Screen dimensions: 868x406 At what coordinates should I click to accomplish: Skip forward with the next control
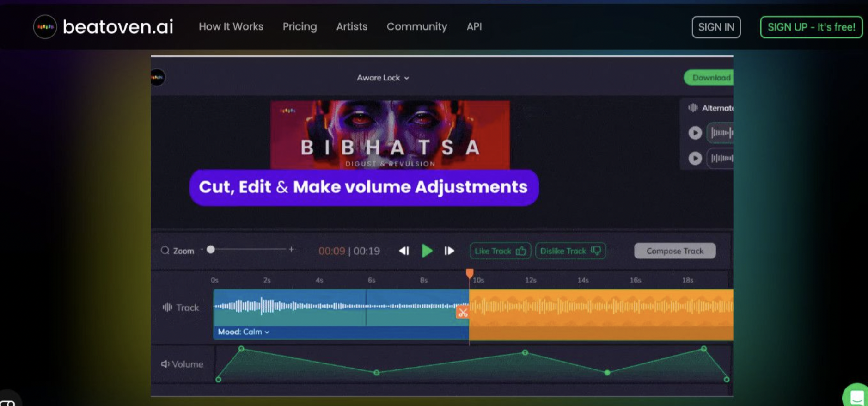tap(449, 251)
